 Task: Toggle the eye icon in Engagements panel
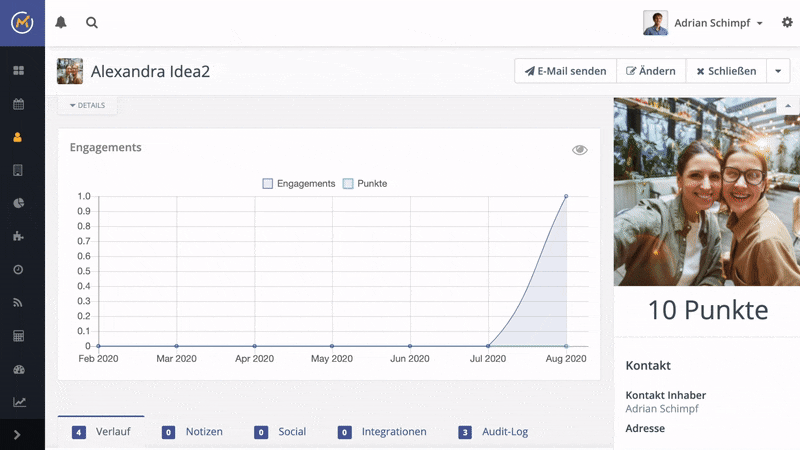(579, 150)
